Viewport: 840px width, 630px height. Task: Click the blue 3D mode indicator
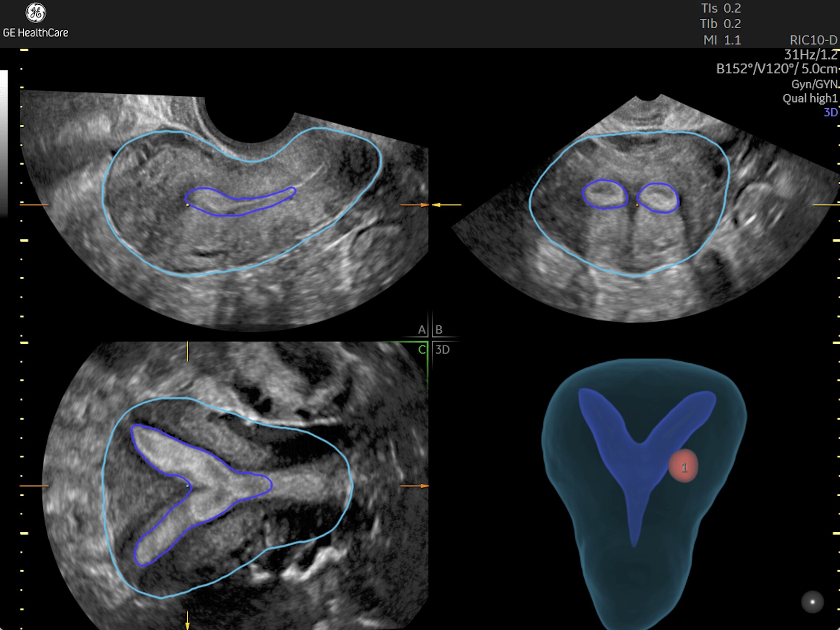[x=830, y=113]
